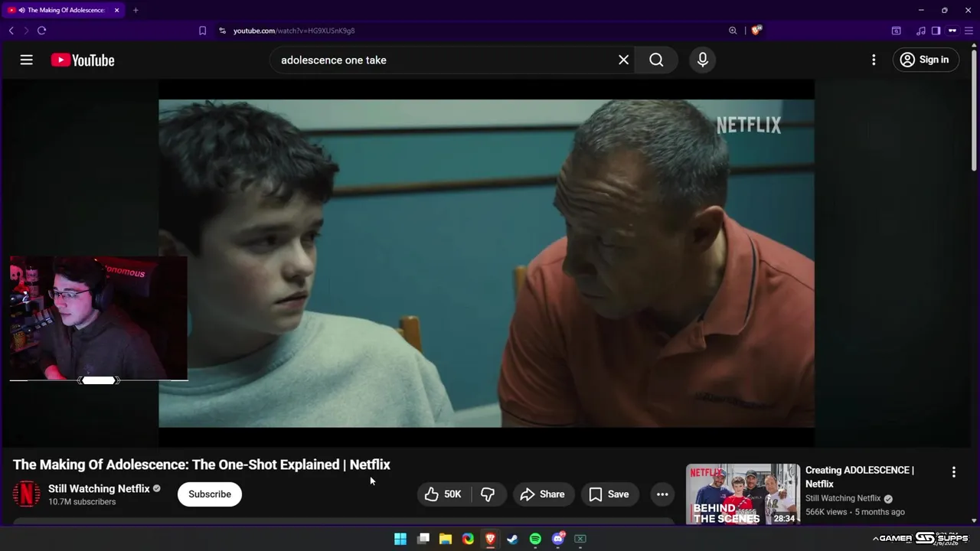Viewport: 980px width, 551px height.
Task: Open Discord from the taskbar
Action: click(x=558, y=539)
